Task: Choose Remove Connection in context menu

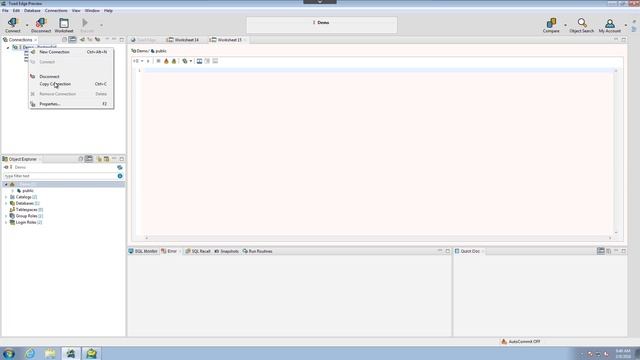Action: click(x=71, y=94)
